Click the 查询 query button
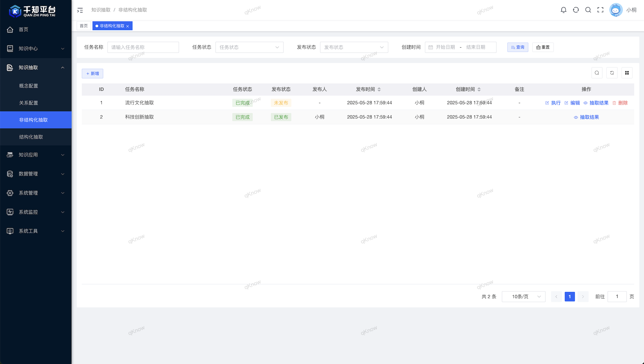 click(x=518, y=47)
